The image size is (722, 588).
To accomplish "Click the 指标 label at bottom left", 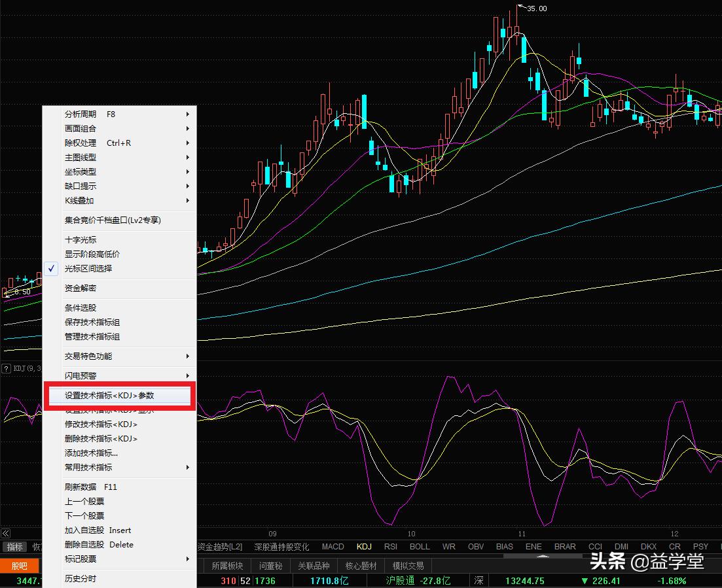I will coord(14,547).
